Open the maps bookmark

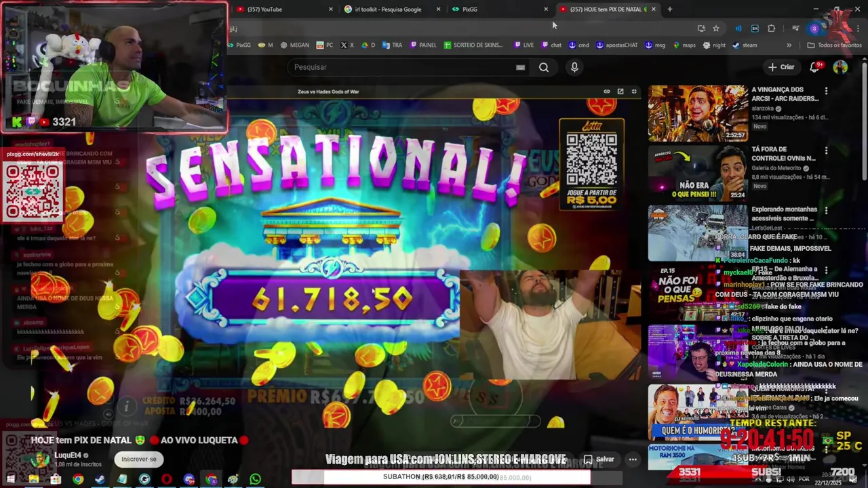pyautogui.click(x=684, y=45)
